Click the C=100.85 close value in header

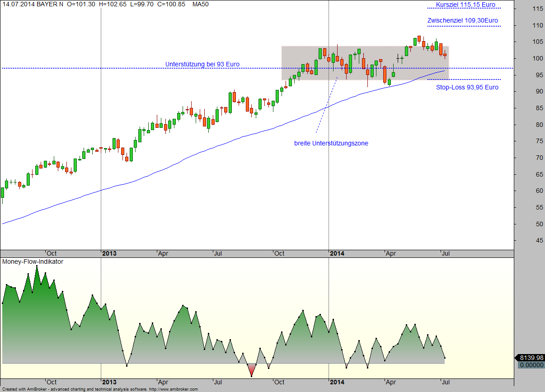[171, 4]
